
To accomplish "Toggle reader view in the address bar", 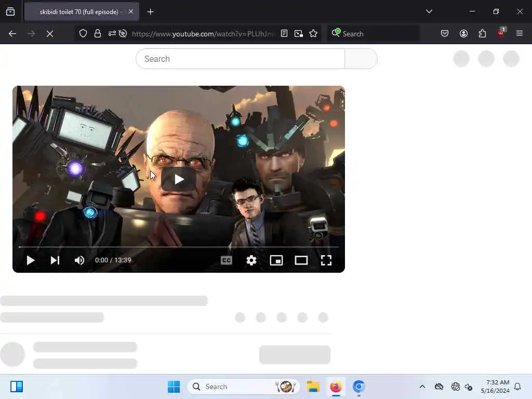I will pyautogui.click(x=284, y=33).
